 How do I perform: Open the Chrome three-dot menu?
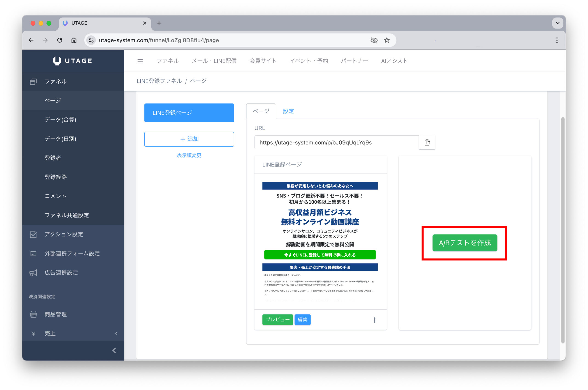click(557, 40)
